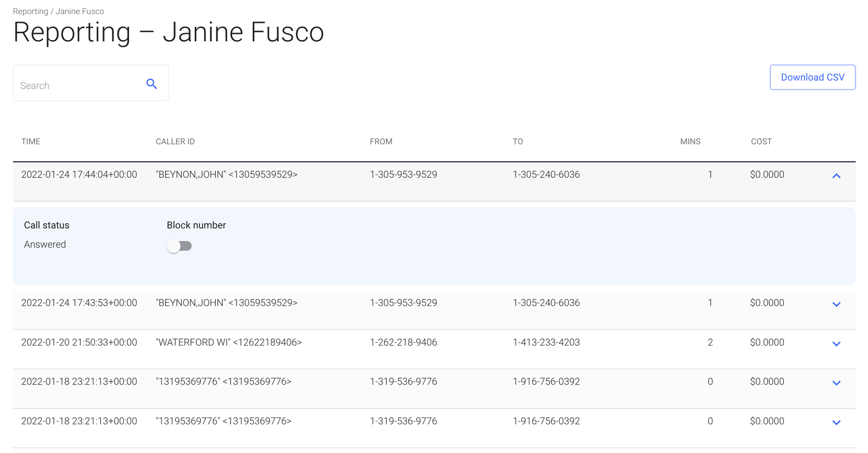Screen dimensions: 868x453
Task: Sort by the CALLER ID column header
Action: point(175,142)
